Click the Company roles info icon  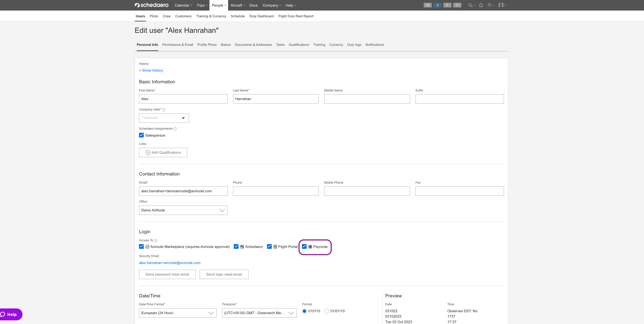164,110
